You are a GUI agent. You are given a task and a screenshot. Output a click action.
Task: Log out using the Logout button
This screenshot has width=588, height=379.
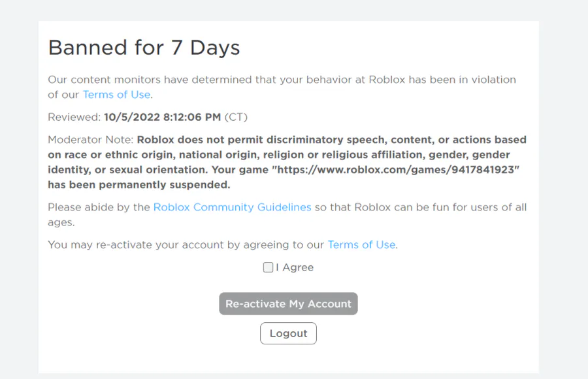(288, 333)
